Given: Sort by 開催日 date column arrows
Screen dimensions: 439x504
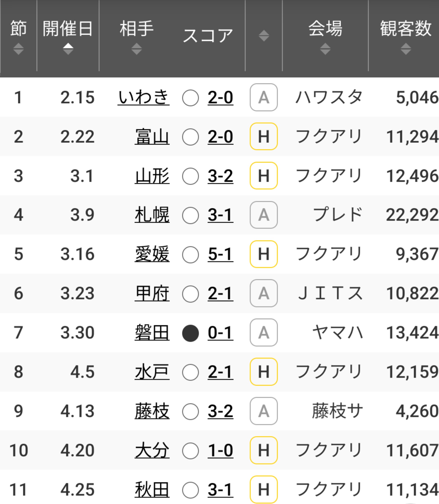Looking at the screenshot, I should click(x=68, y=49).
